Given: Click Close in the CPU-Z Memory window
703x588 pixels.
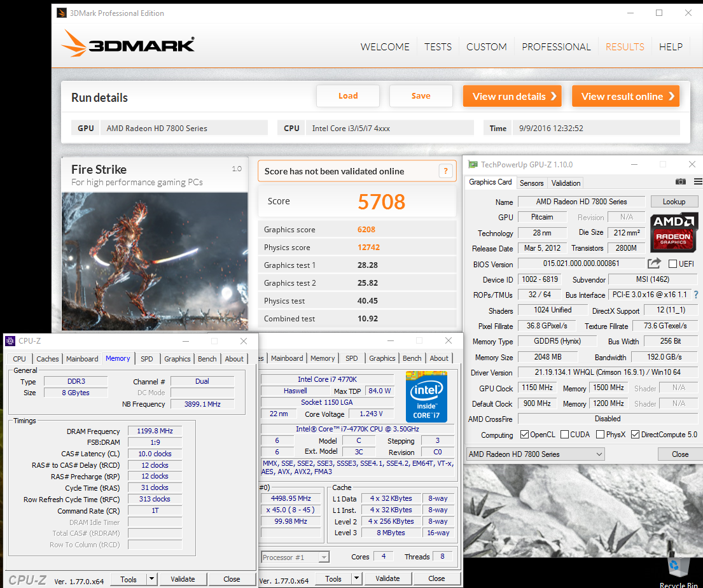Looking at the screenshot, I should (x=232, y=578).
